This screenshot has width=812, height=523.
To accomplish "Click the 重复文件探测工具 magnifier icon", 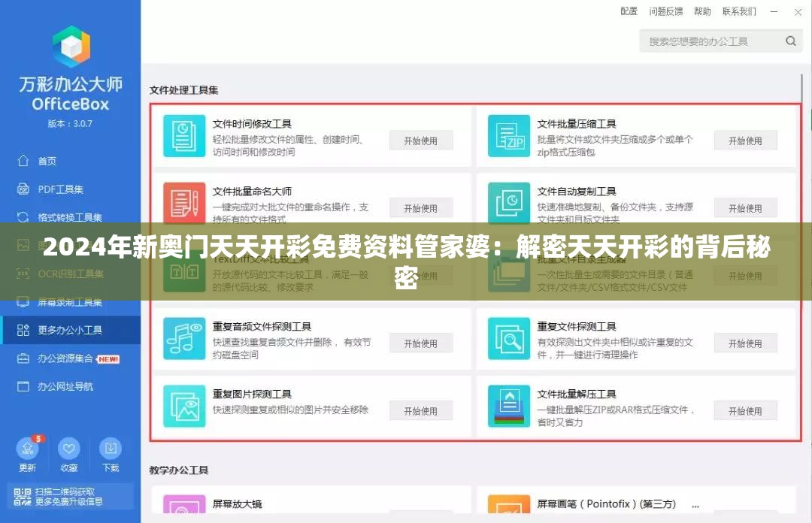I will point(509,339).
